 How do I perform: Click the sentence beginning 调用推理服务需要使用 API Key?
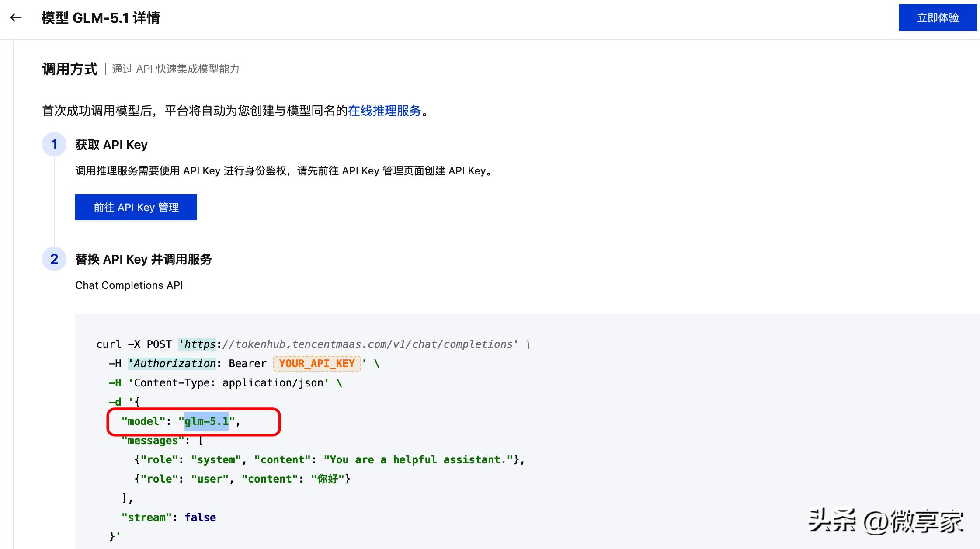click(283, 171)
